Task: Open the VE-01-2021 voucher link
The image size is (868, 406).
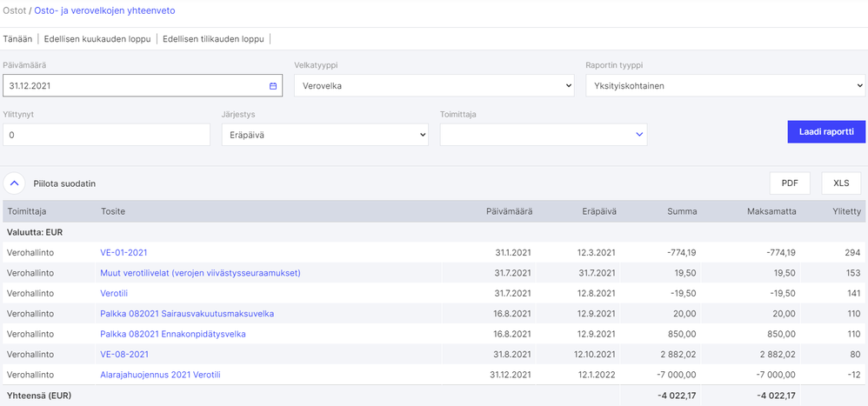Action: point(124,253)
